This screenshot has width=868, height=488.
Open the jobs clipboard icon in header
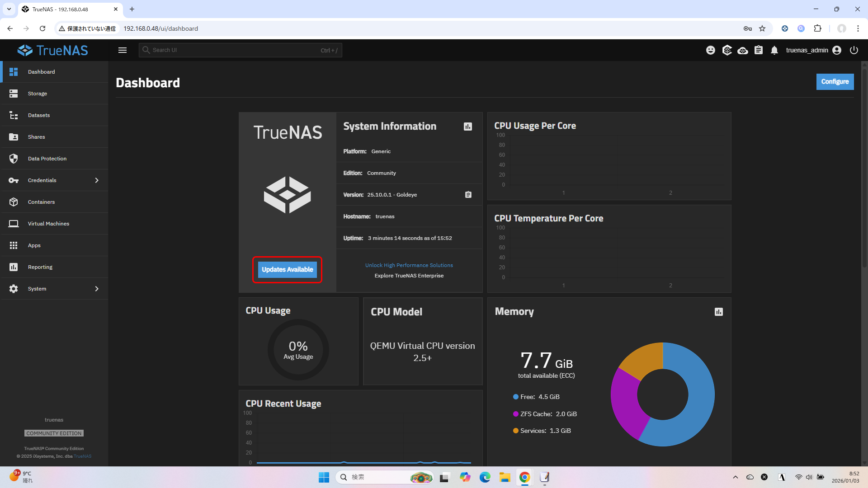coord(759,50)
